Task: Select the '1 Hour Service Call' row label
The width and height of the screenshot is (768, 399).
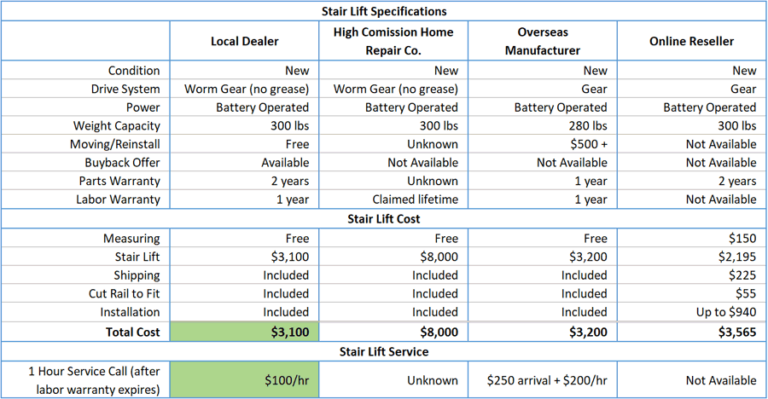Action: [x=94, y=380]
